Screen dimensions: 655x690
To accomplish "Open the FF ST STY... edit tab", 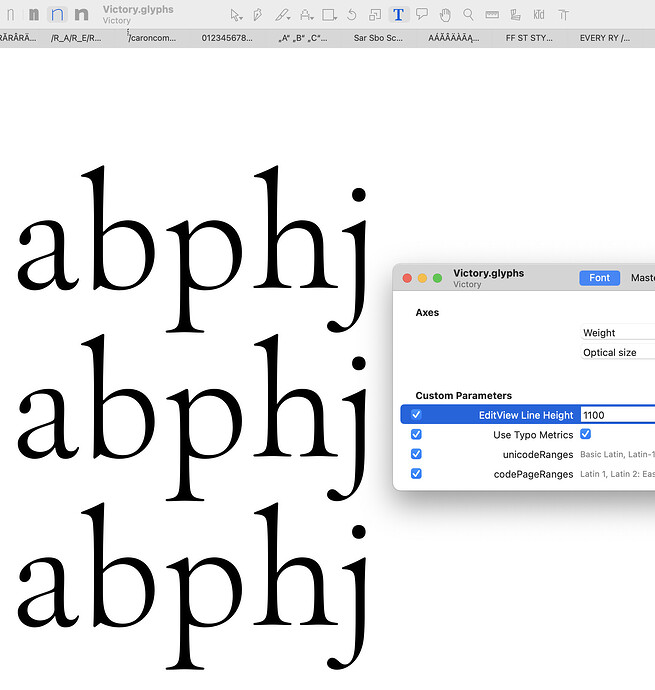I will point(529,38).
